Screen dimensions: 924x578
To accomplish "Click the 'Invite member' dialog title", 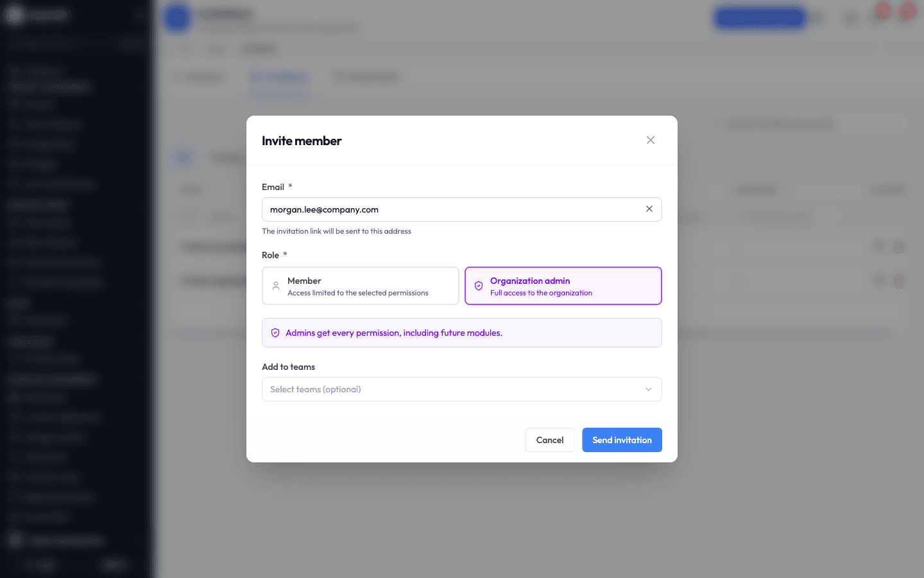I will [302, 141].
